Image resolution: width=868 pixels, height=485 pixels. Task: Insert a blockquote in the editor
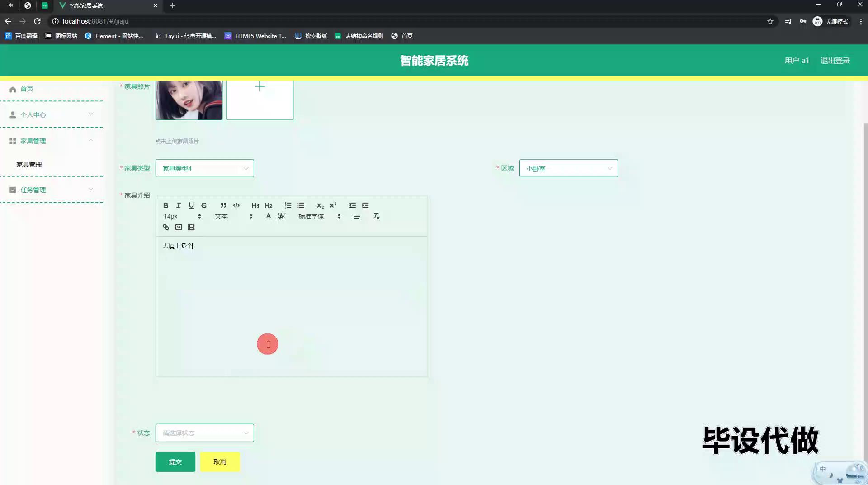223,205
